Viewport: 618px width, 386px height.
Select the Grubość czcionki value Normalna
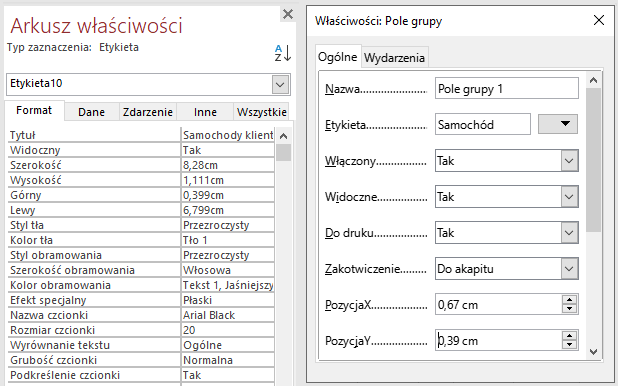[x=227, y=360]
